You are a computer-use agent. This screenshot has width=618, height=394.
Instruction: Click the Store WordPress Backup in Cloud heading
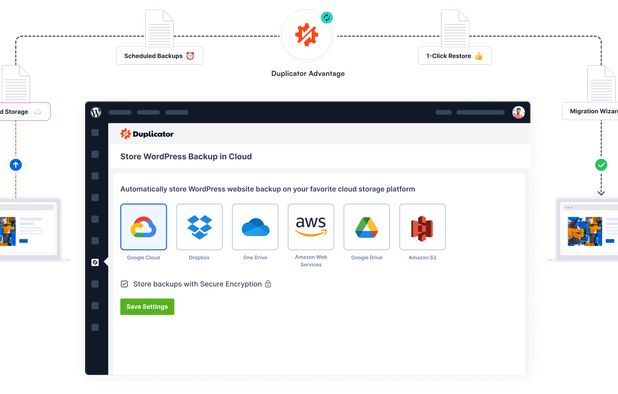click(186, 156)
